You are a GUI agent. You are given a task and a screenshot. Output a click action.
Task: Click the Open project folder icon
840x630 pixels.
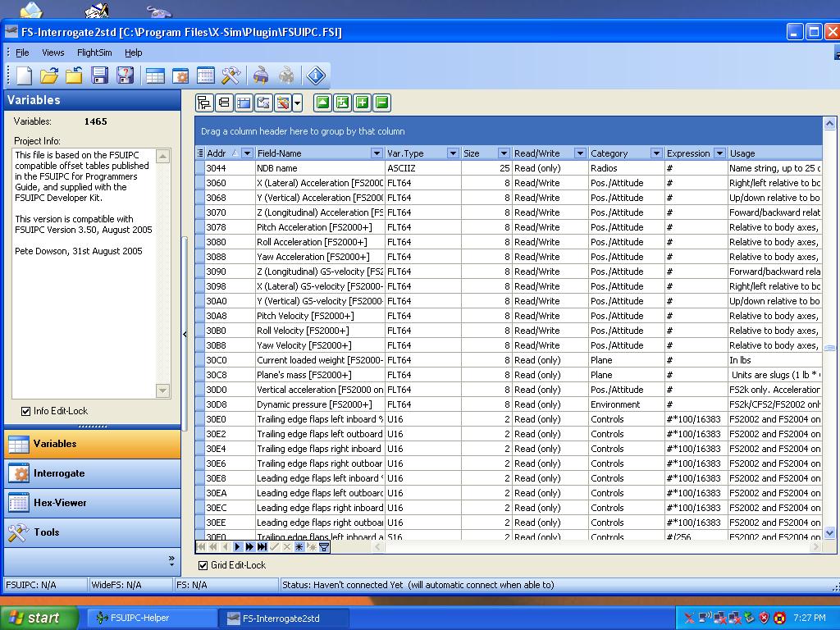tap(48, 75)
